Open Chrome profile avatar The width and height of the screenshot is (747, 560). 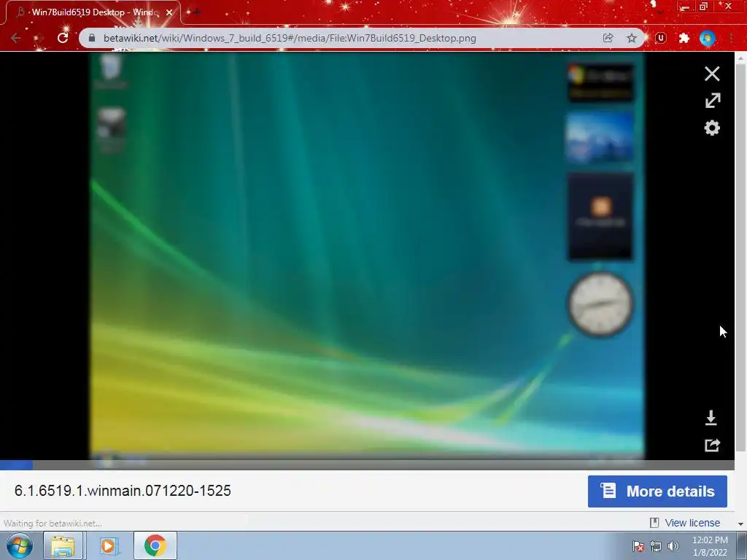click(x=708, y=38)
